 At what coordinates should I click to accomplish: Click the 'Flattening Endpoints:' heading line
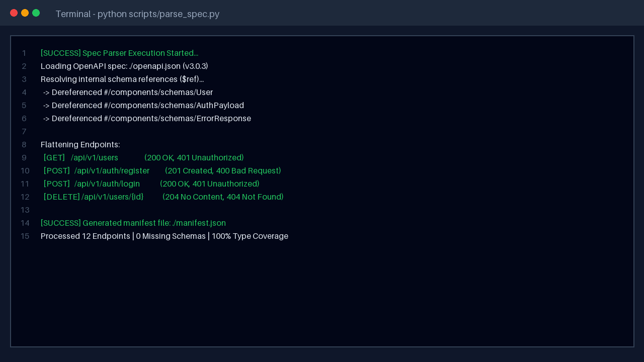pyautogui.click(x=80, y=145)
